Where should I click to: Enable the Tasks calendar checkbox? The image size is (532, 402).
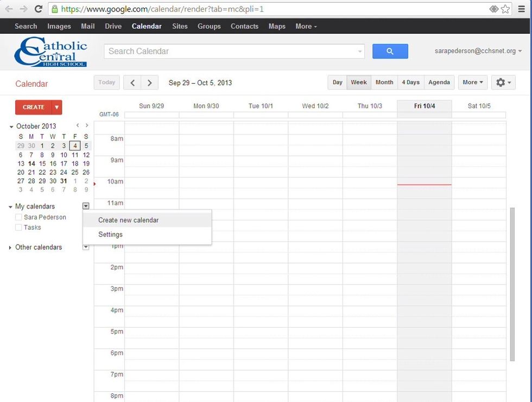[18, 227]
